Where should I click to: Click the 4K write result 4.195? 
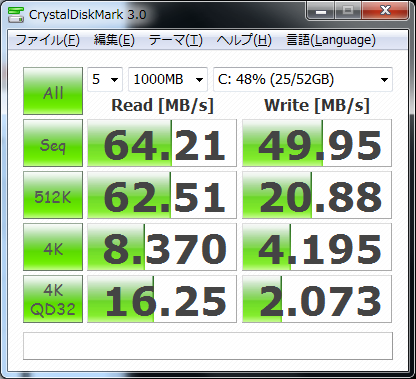317,247
